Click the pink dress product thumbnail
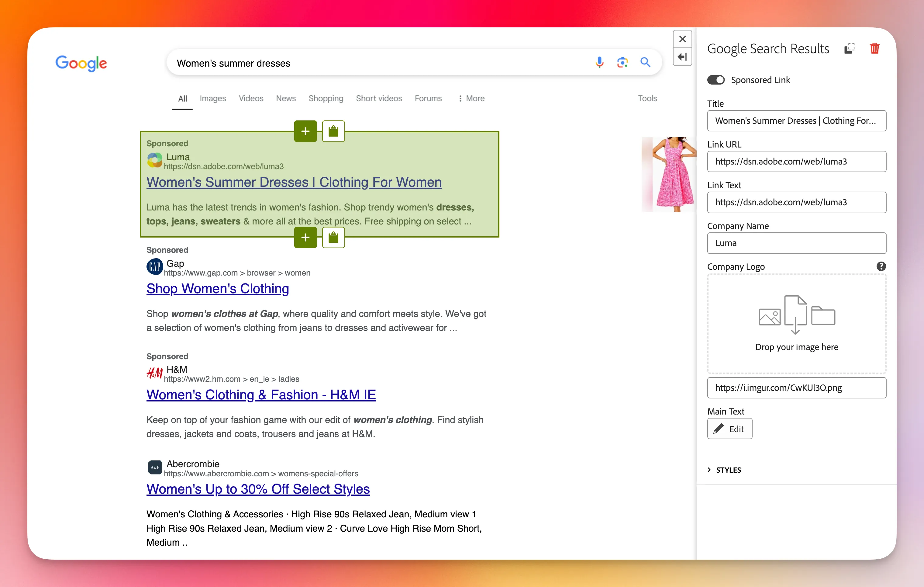924x587 pixels. coord(669,175)
